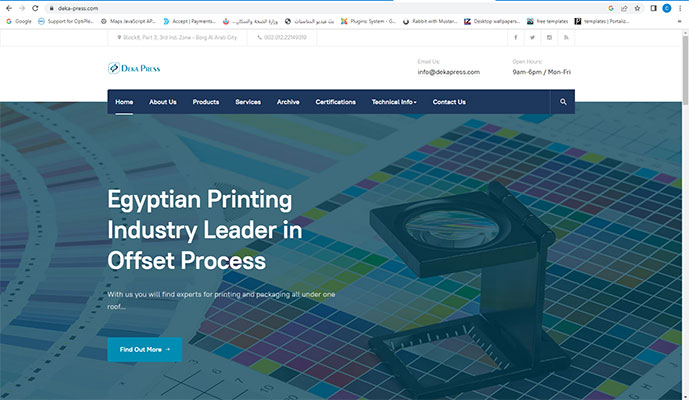This screenshot has width=689, height=400.
Task: Bookmark this page with the star icon
Action: point(637,8)
